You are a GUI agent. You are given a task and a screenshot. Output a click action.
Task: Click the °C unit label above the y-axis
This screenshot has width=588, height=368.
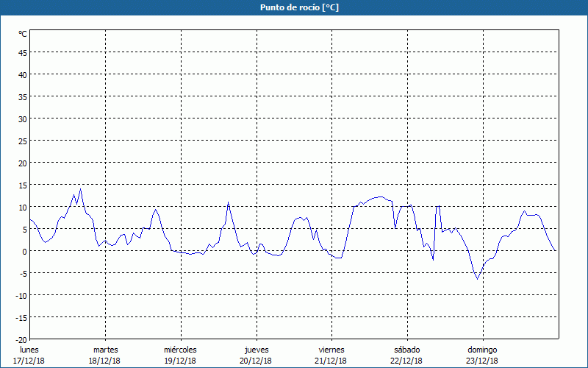23,34
